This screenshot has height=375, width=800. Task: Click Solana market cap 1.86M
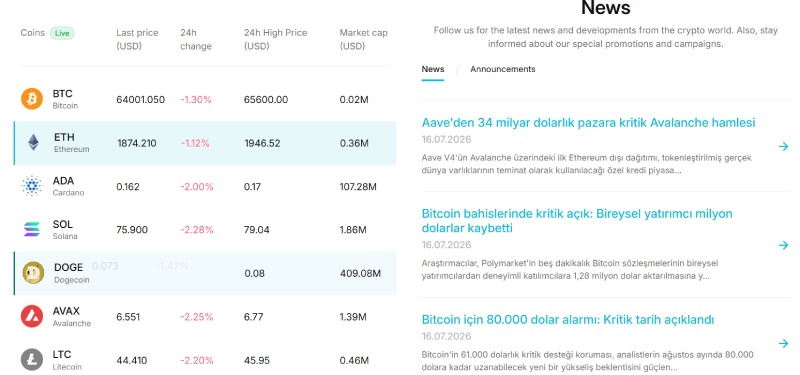(353, 230)
